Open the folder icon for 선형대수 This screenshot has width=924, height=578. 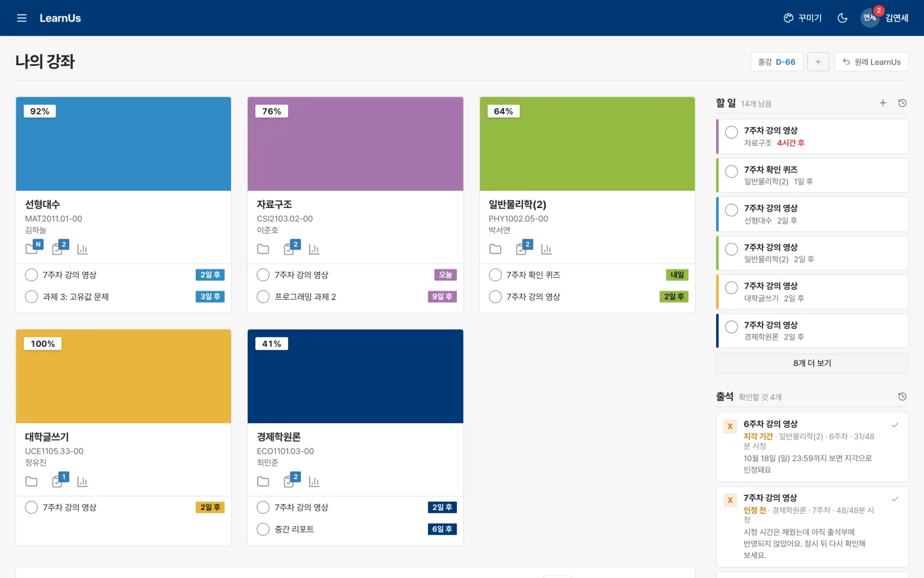[x=32, y=249]
